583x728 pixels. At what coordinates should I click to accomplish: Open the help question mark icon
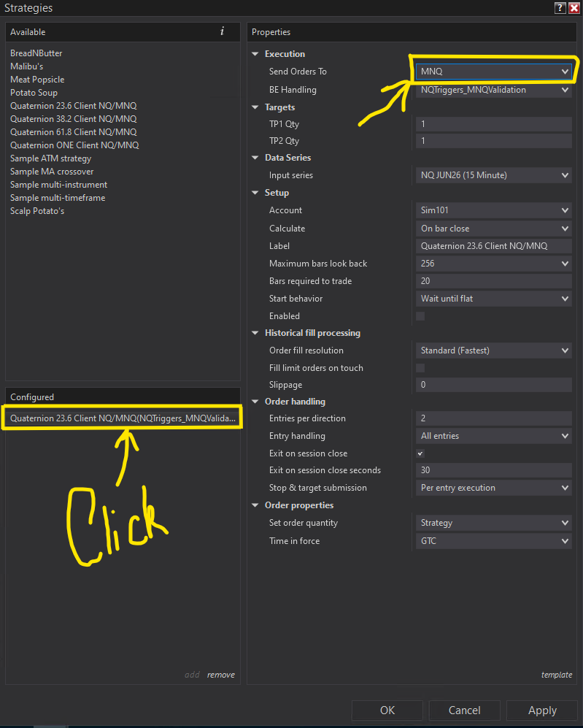pos(560,7)
